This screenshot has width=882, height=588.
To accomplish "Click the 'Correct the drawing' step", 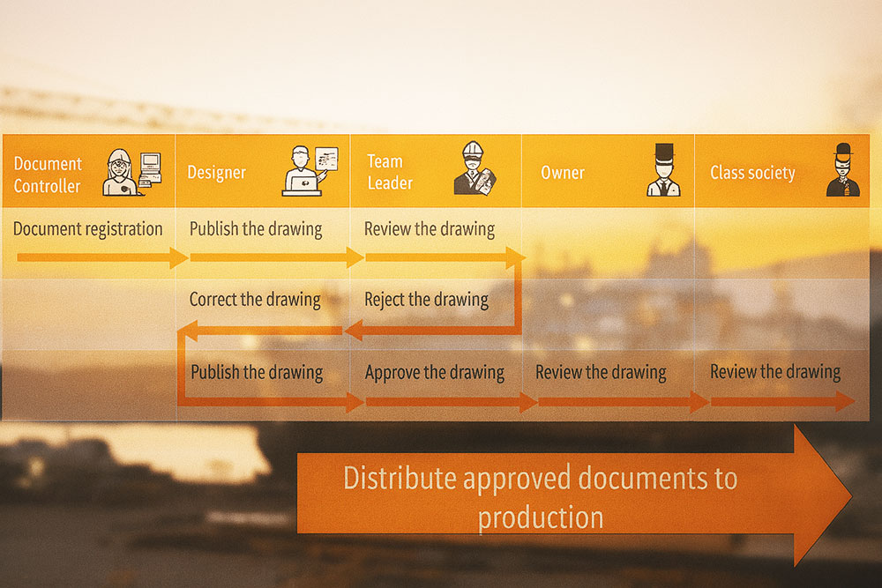I will tap(255, 300).
